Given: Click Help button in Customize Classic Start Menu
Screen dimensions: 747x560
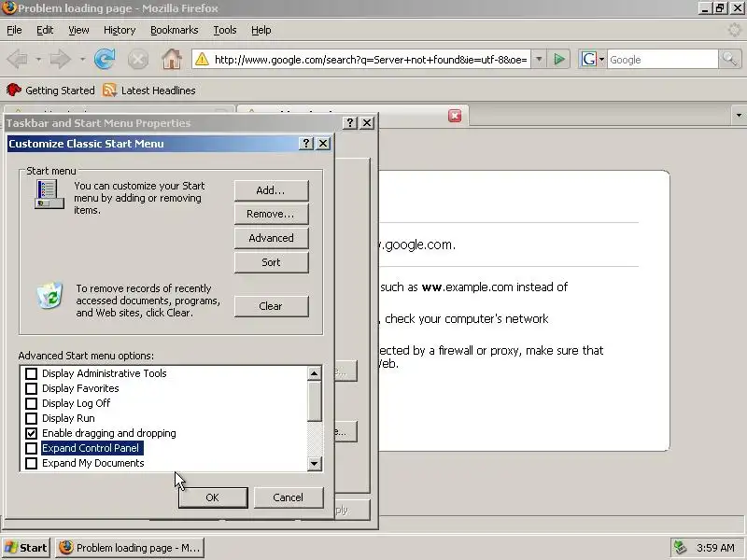Looking at the screenshot, I should (x=306, y=144).
